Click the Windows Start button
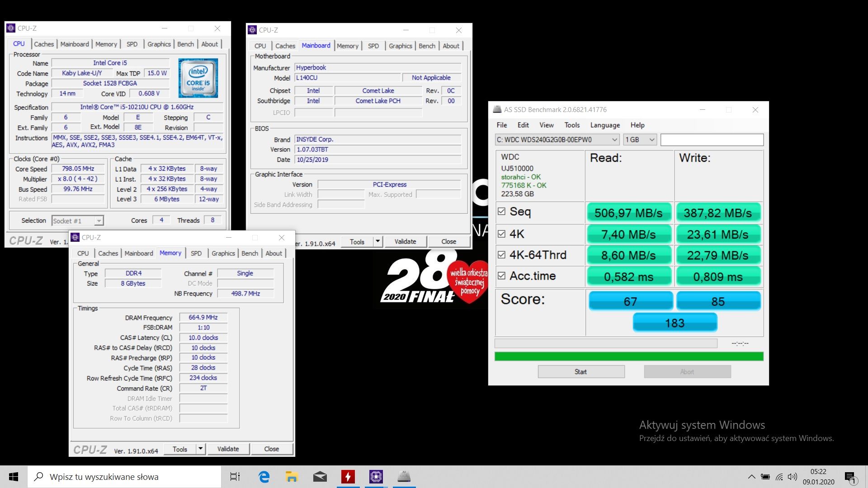 [x=14, y=477]
